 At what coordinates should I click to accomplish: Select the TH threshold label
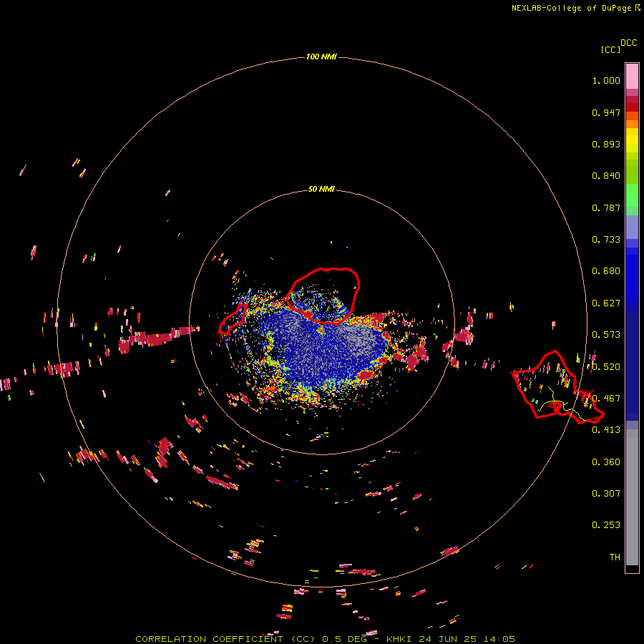615,557
